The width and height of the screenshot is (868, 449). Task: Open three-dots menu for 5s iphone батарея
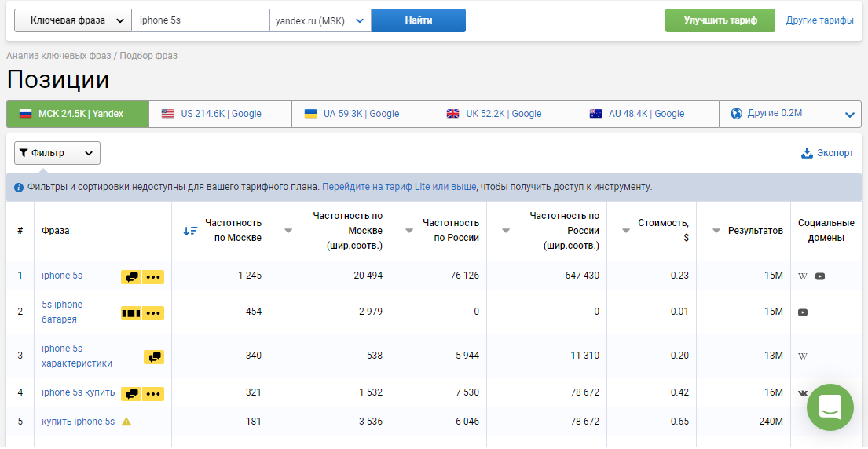[x=153, y=313]
